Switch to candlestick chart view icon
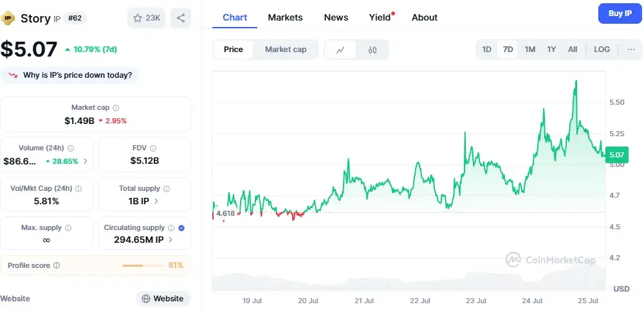644x309 pixels. coord(373,49)
